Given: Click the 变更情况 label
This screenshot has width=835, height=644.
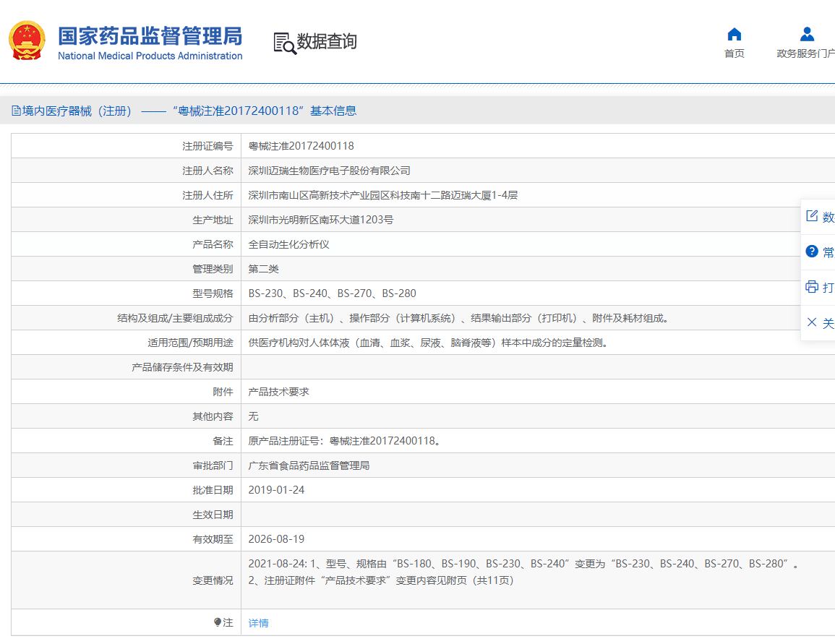Looking at the screenshot, I should pos(213,580).
